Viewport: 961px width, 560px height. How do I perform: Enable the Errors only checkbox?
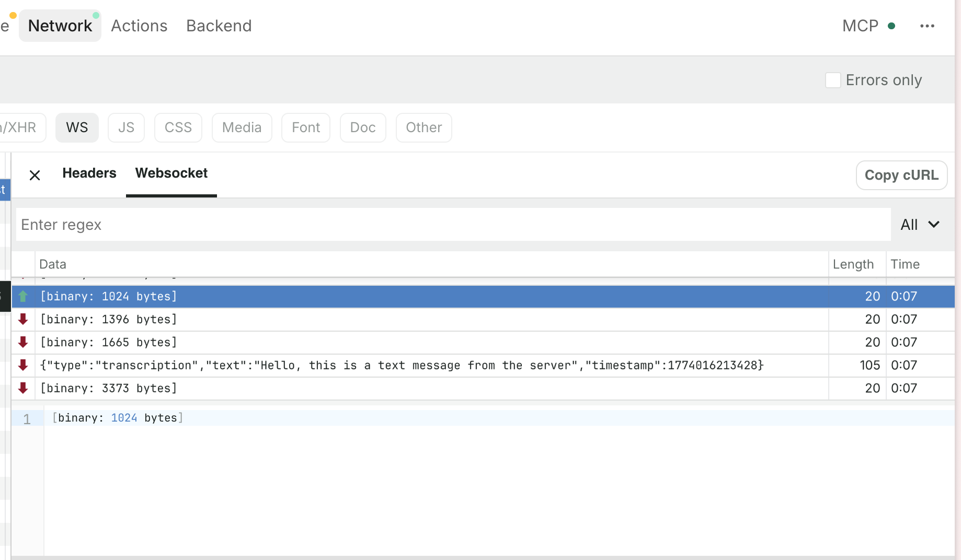pos(832,80)
